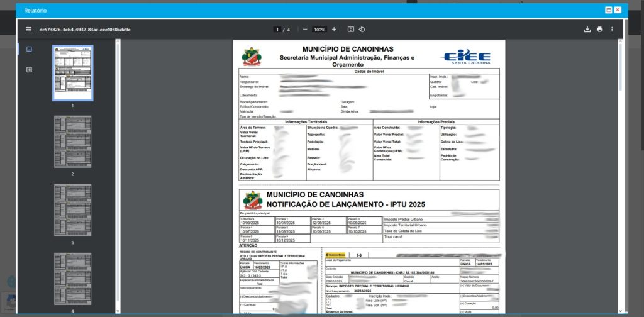Select page 3 thumbnail

73,210
